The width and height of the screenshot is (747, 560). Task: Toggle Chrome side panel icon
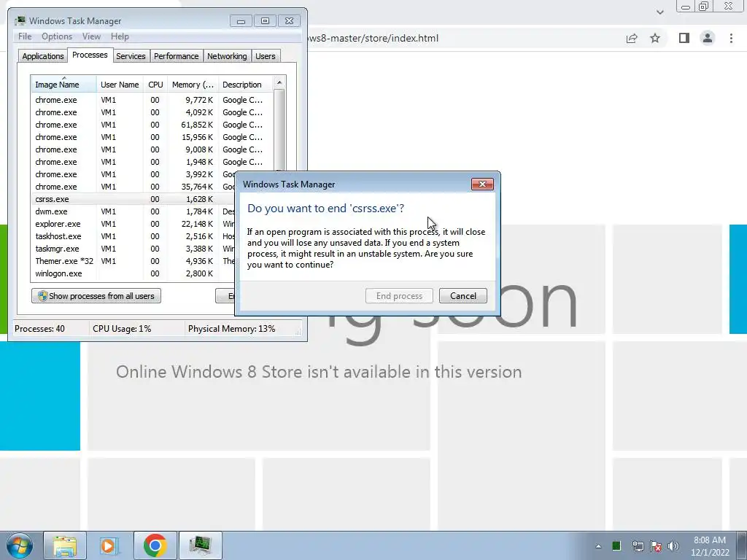coord(684,38)
